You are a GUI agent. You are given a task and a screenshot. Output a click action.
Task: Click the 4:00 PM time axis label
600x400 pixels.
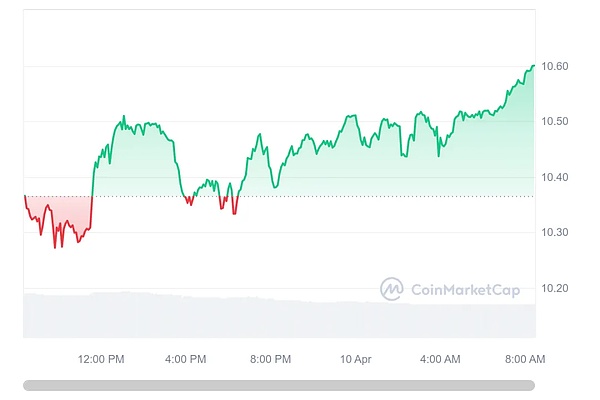pos(185,359)
